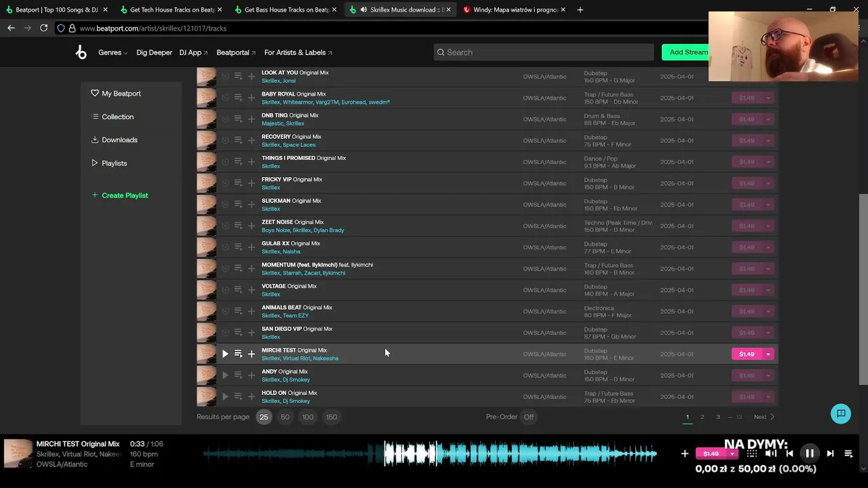This screenshot has width=868, height=488.
Task: Add current playing track with player plus icon
Action: pos(685,453)
